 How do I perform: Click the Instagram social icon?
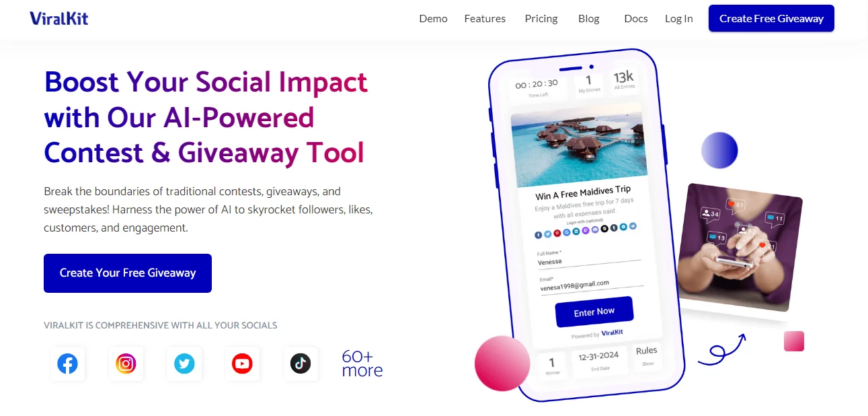point(126,364)
